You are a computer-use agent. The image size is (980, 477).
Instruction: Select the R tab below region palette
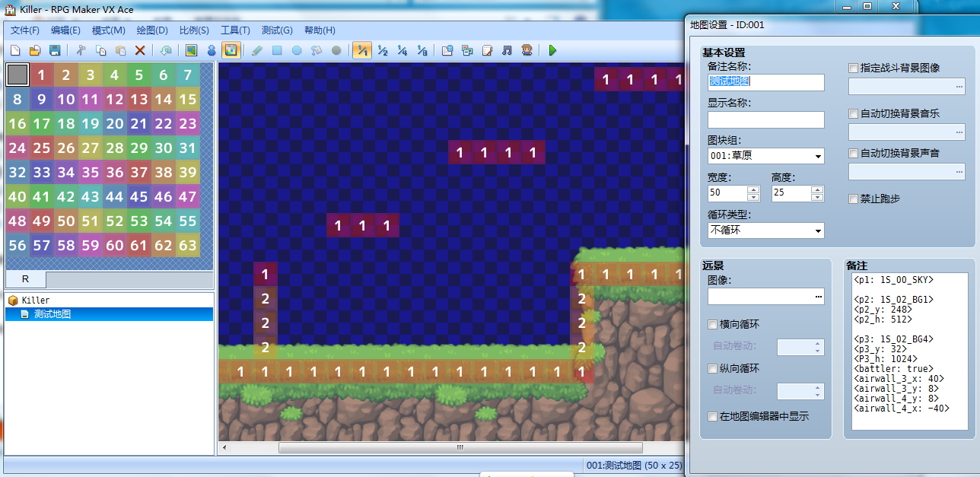(x=25, y=279)
